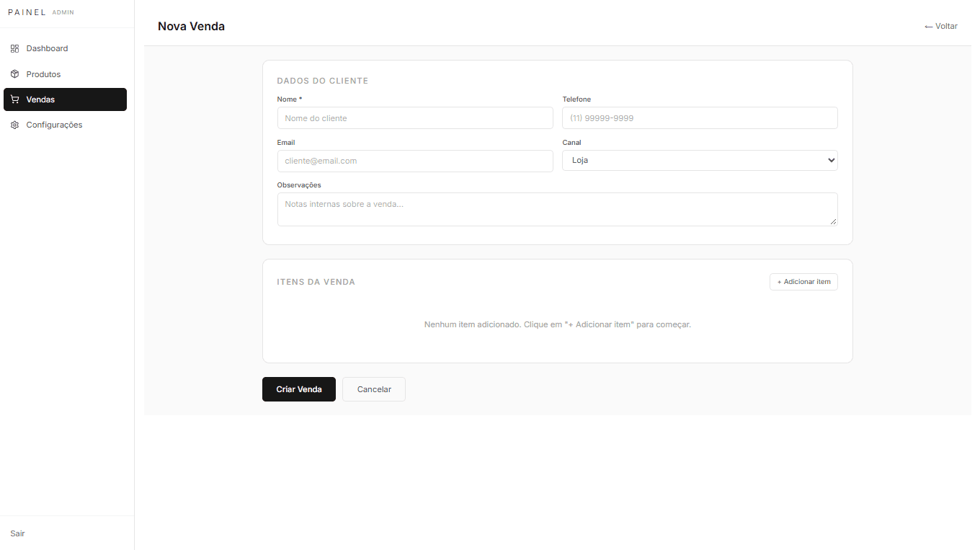980x550 pixels.
Task: Select the Vendas sidebar item
Action: click(x=65, y=99)
